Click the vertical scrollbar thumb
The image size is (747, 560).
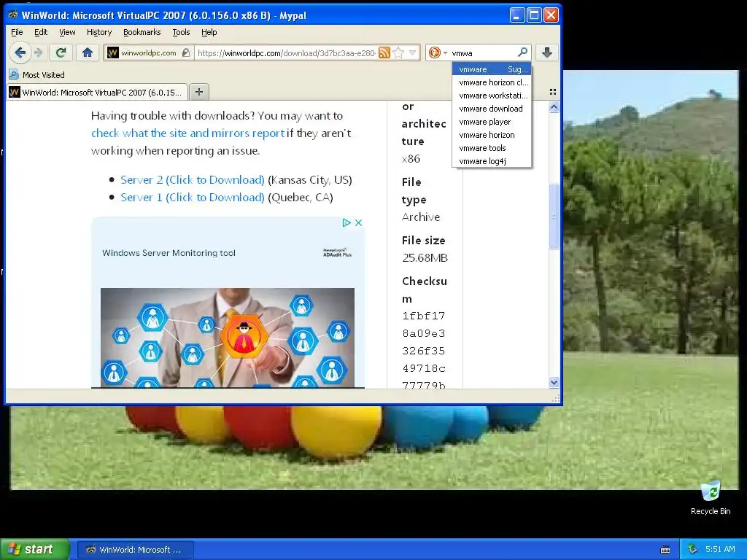pyautogui.click(x=554, y=216)
